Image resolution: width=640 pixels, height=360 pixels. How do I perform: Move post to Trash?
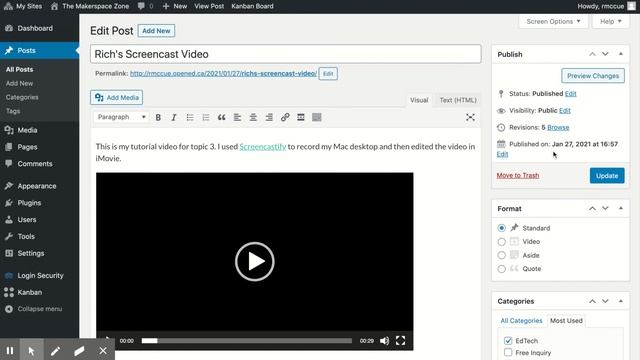click(518, 176)
